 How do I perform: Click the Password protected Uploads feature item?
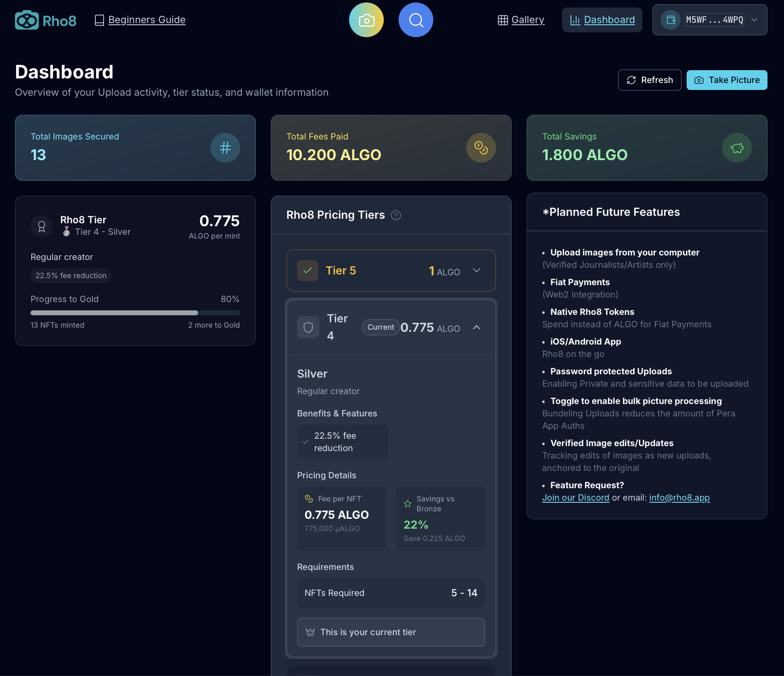[x=611, y=371]
